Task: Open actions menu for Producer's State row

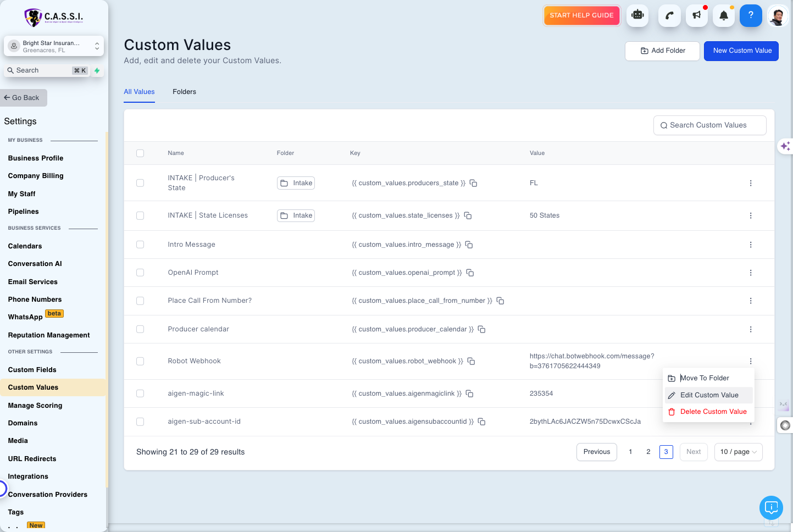Action: [x=751, y=183]
